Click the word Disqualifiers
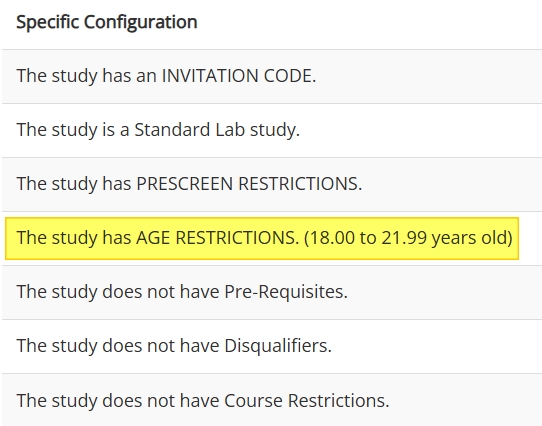This screenshot has height=426, width=542. (x=278, y=345)
